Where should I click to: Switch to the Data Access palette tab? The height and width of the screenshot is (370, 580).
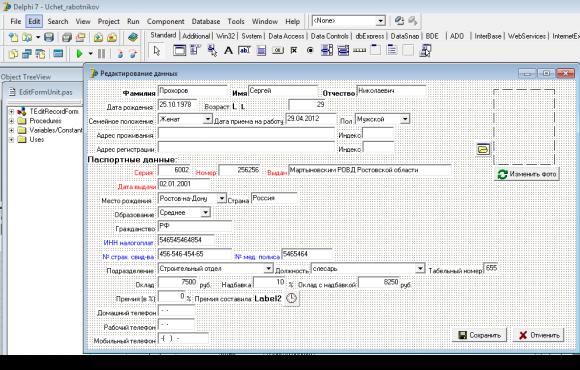pos(286,36)
